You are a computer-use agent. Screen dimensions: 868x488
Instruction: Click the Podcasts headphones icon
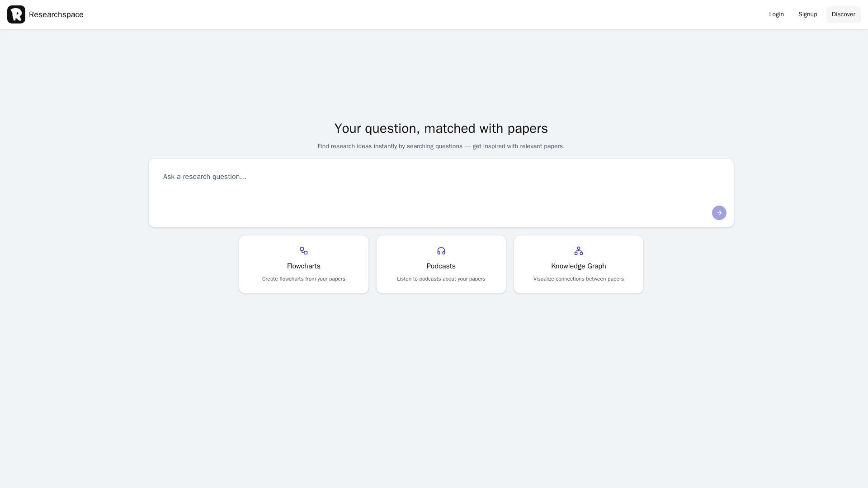441,251
